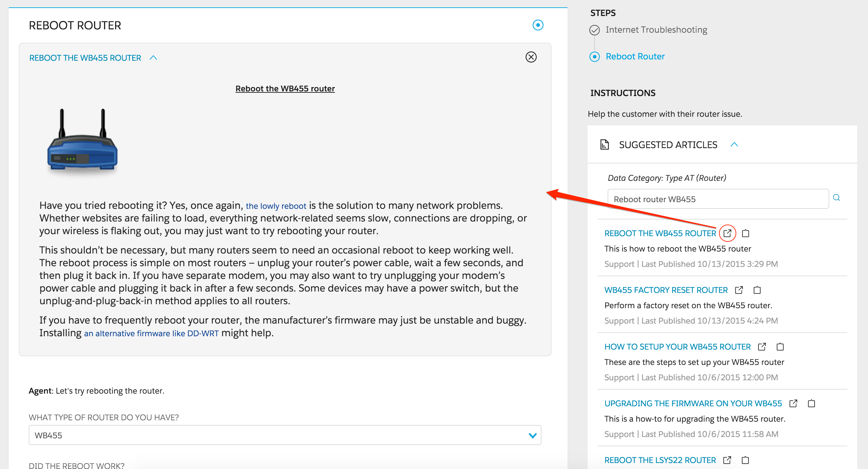Viewport: 868px width, 469px height.
Task: Follow alternative firmware like DD-WRT link
Action: tap(151, 333)
